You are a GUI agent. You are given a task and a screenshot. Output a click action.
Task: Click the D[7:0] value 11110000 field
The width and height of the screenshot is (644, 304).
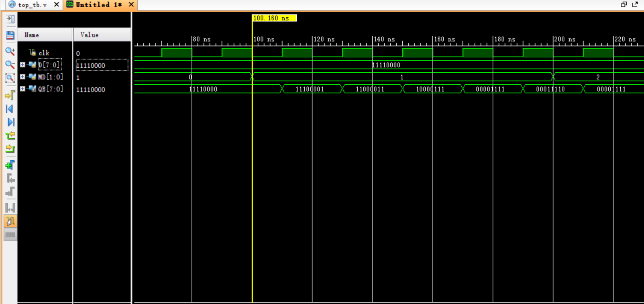coord(102,65)
